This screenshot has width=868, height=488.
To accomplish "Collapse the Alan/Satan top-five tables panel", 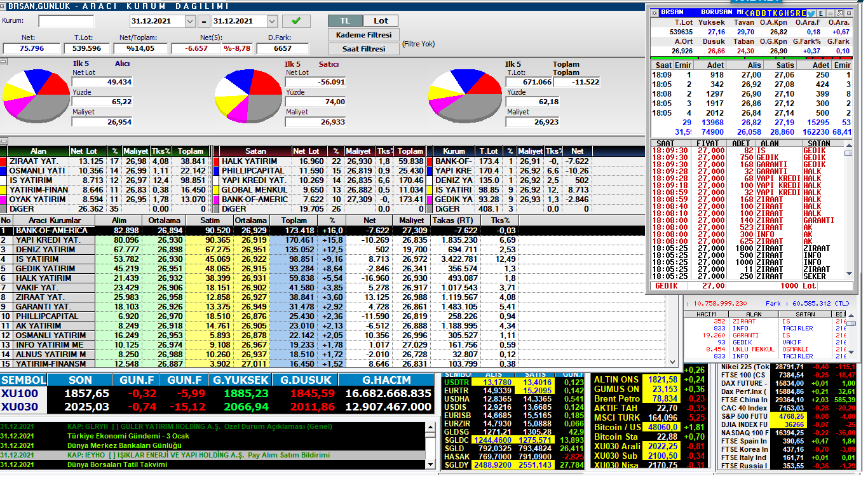I will click(3, 141).
